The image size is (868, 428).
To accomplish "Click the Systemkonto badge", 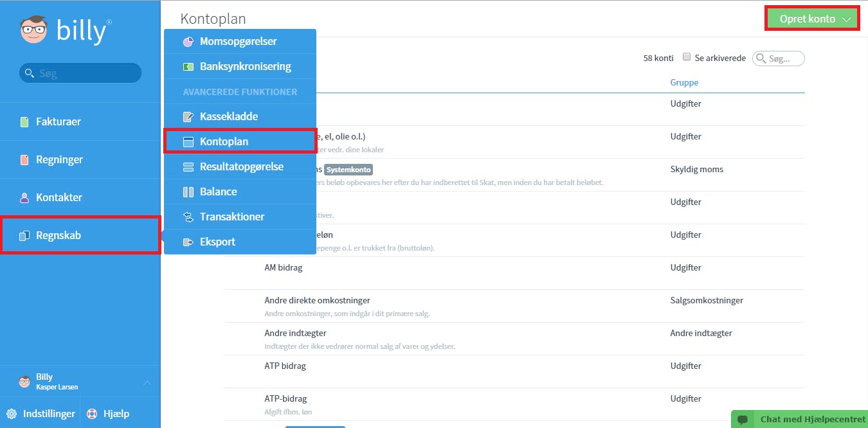I will pos(348,170).
